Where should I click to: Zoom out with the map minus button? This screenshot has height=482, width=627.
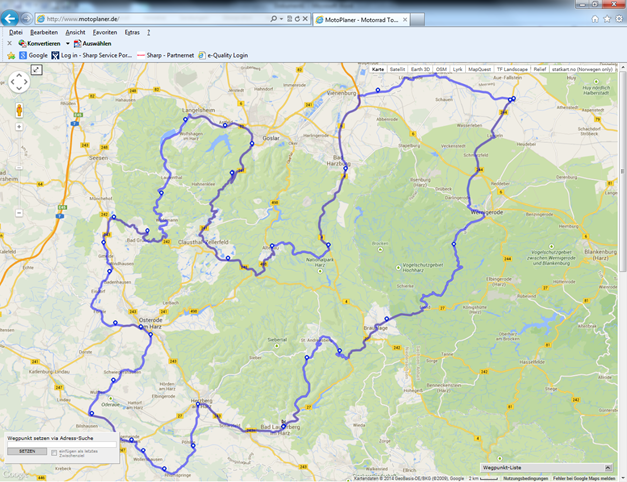pos(19,213)
